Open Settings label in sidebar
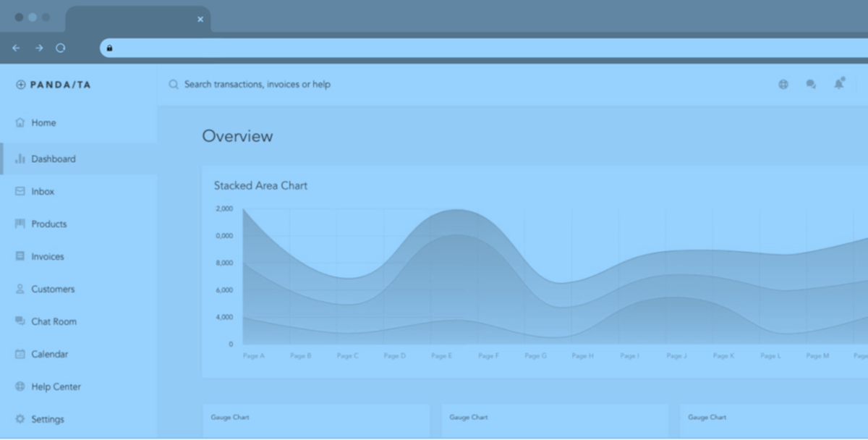Viewport: 868px width, 440px height. tap(48, 420)
